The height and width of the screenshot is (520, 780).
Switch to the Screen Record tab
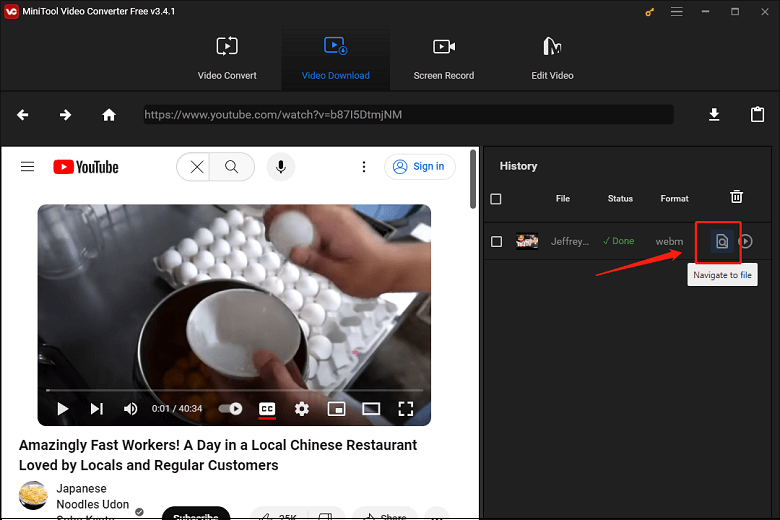[444, 58]
